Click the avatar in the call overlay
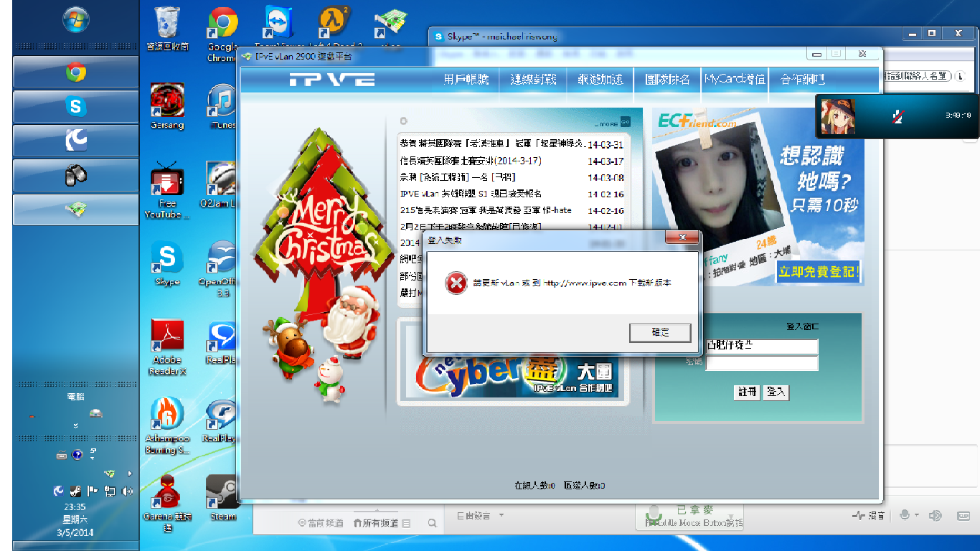This screenshot has width=980, height=551. click(x=837, y=116)
